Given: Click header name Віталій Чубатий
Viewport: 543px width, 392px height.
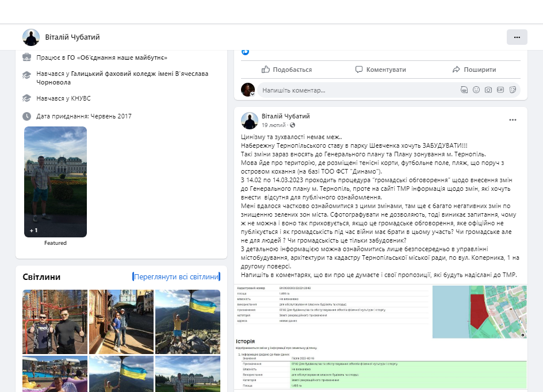Looking at the screenshot, I should point(72,37).
